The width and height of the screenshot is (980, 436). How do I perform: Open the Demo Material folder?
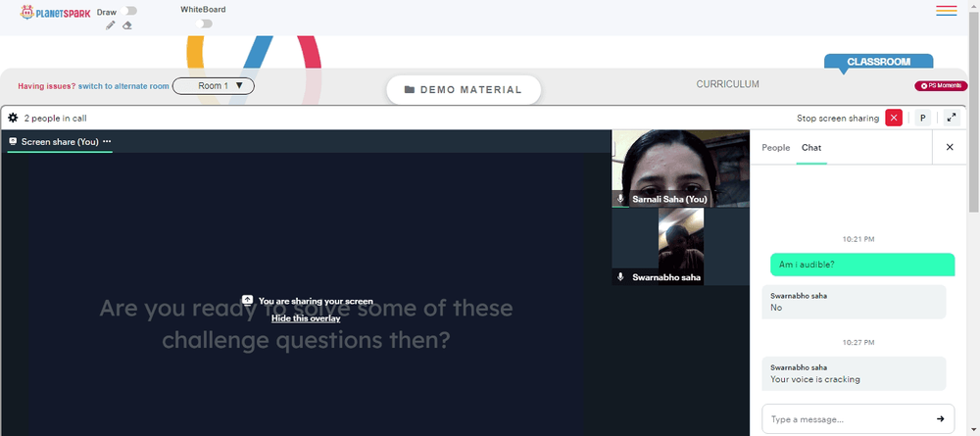coord(464,90)
